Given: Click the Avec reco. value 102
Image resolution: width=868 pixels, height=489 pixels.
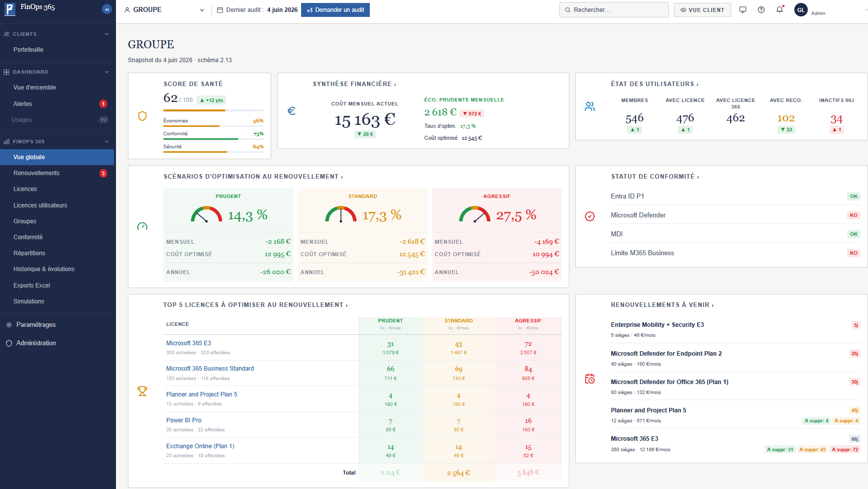Looking at the screenshot, I should pyautogui.click(x=786, y=118).
